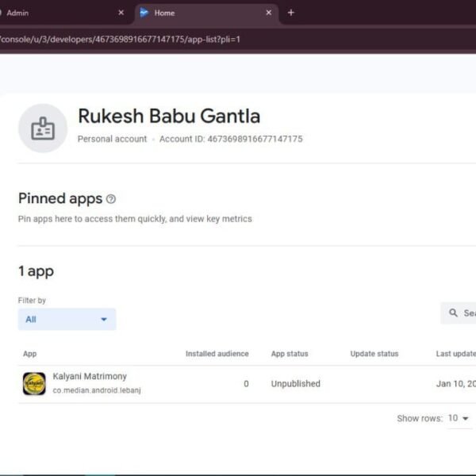Screen dimensions: 476x476
Task: Close the Admin tab
Action: point(121,13)
